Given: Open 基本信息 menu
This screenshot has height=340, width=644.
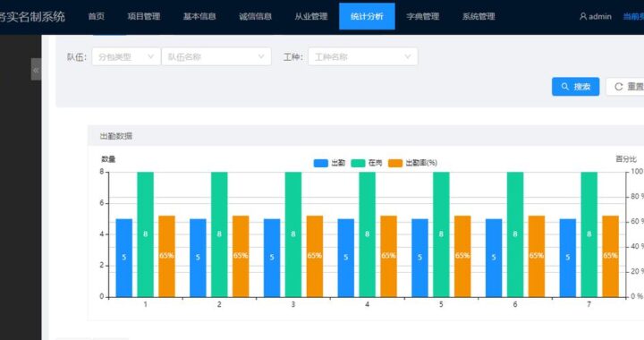Looking at the screenshot, I should pyautogui.click(x=199, y=16).
